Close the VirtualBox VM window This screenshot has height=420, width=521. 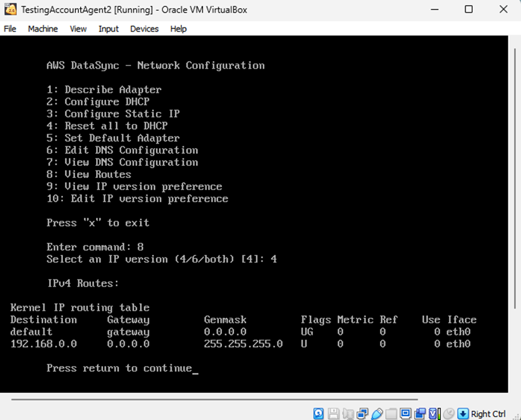503,10
